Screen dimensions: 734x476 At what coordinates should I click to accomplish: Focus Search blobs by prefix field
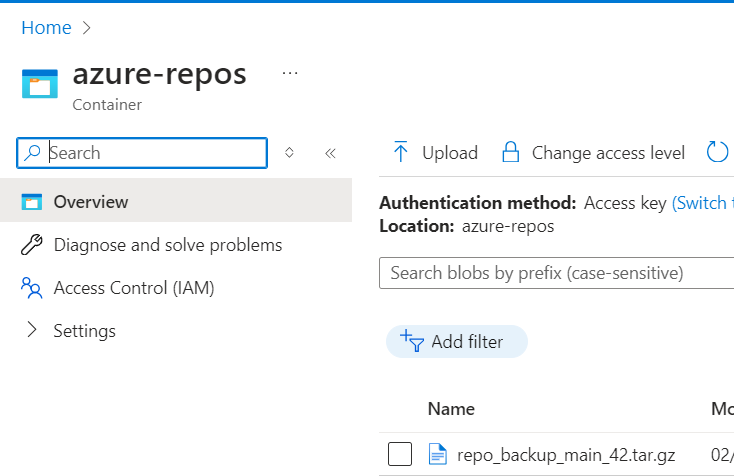click(x=557, y=273)
